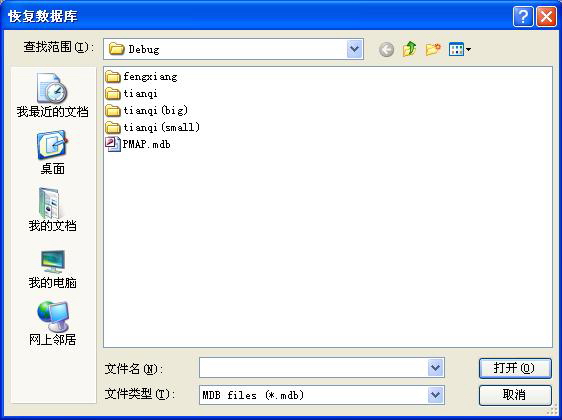Expand the 查找范围 Debug folder dropdown

(354, 49)
